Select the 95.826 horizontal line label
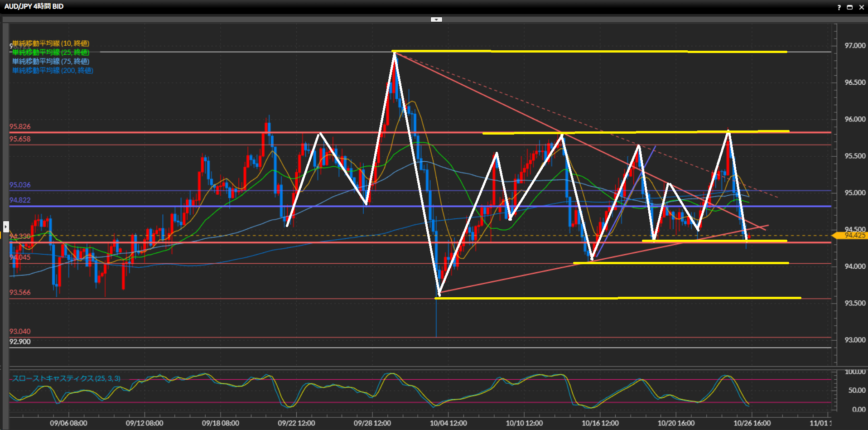The height and width of the screenshot is (430, 868). (20, 127)
